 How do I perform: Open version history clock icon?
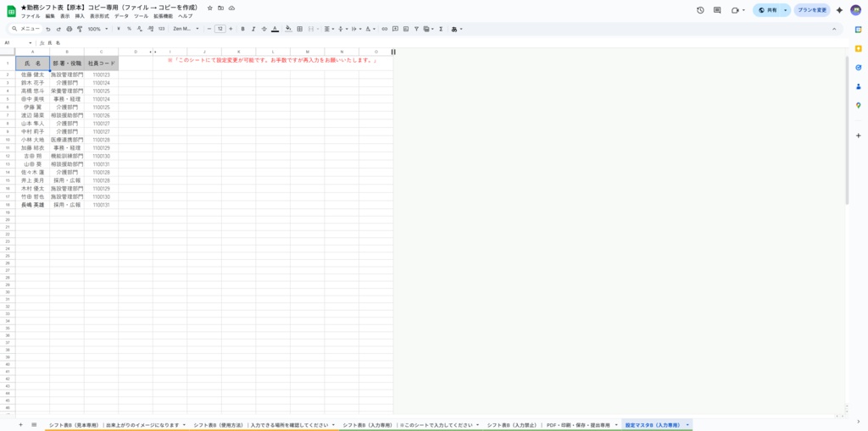(x=700, y=10)
